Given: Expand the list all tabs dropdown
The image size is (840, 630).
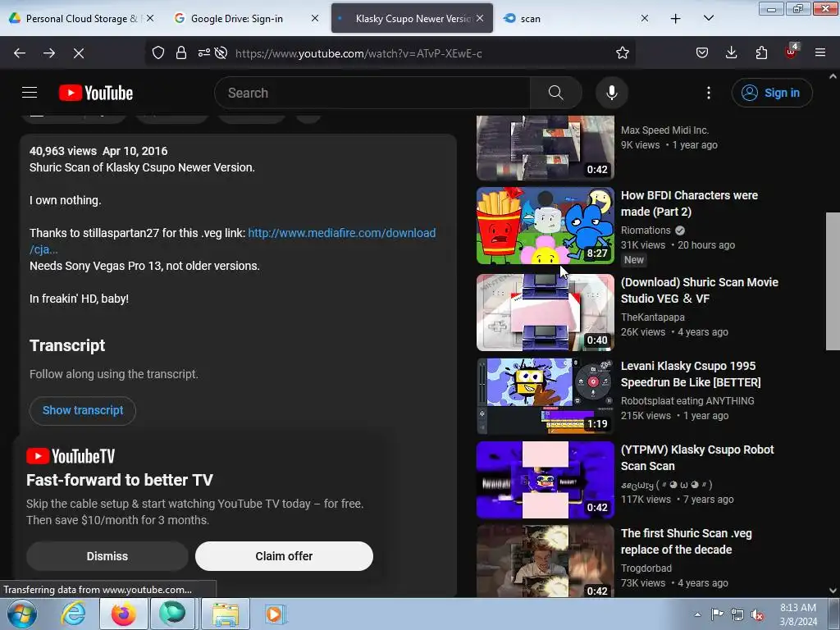Looking at the screenshot, I should pos(708,18).
